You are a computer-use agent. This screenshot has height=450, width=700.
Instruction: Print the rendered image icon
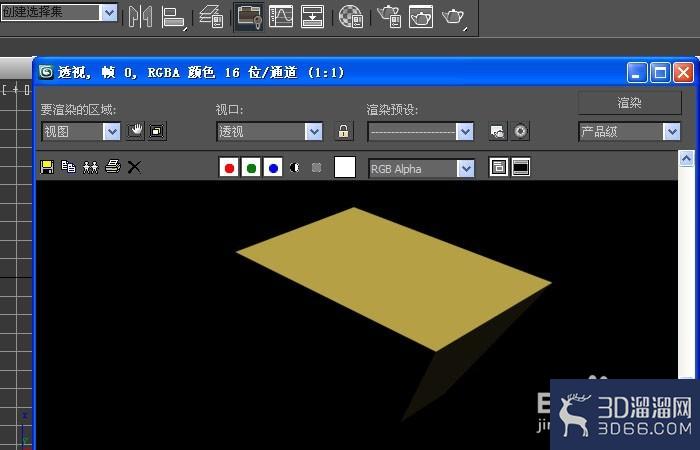click(112, 167)
